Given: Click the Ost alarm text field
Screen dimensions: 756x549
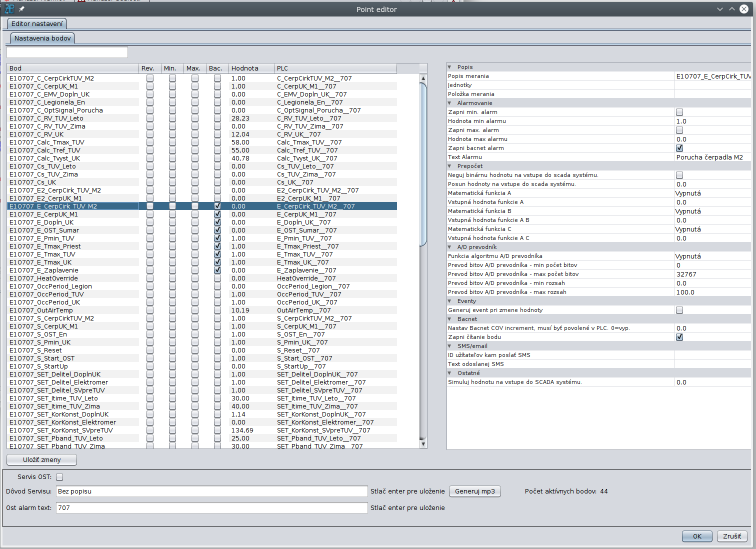Looking at the screenshot, I should [x=211, y=507].
